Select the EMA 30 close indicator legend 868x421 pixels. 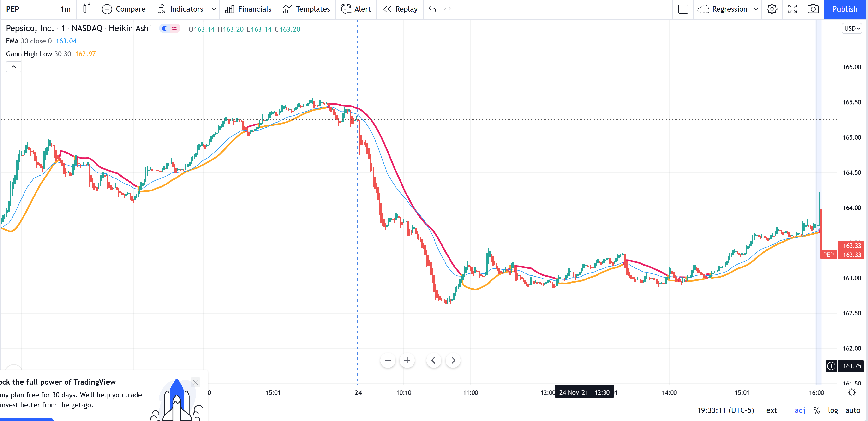tap(41, 41)
